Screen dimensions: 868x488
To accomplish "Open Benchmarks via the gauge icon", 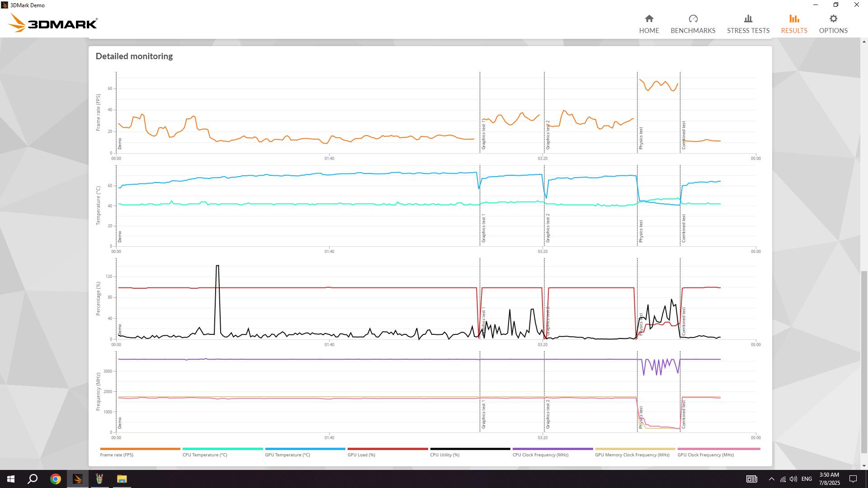I will coord(693,19).
